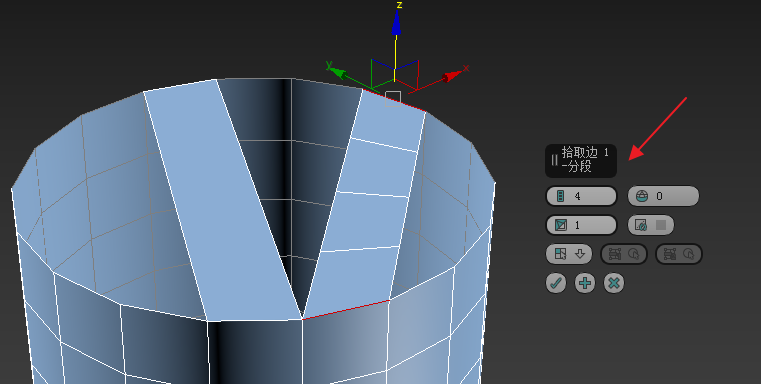761x384 pixels.
Task: Select the adjacent value field showing 1
Action: tap(581, 225)
